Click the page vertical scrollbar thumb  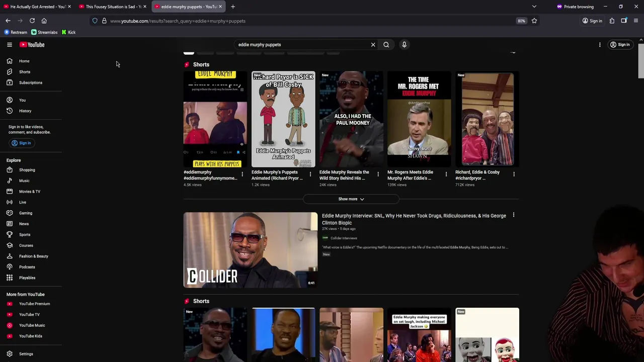(x=641, y=61)
